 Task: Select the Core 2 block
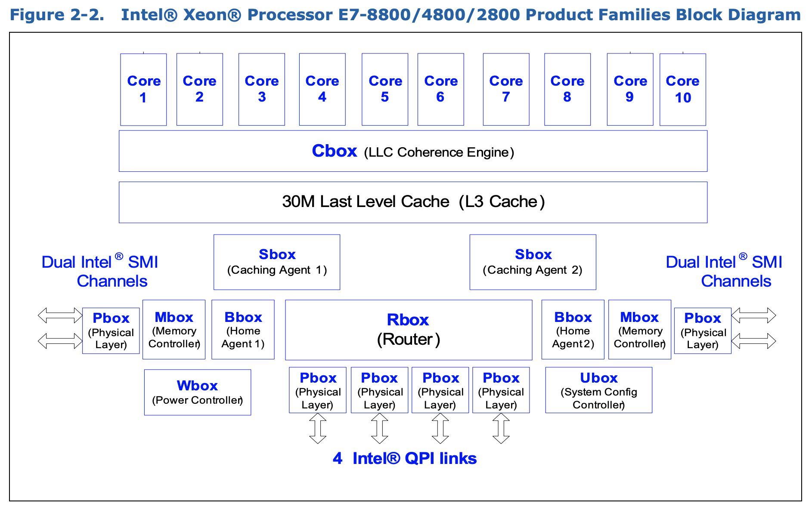point(200,90)
